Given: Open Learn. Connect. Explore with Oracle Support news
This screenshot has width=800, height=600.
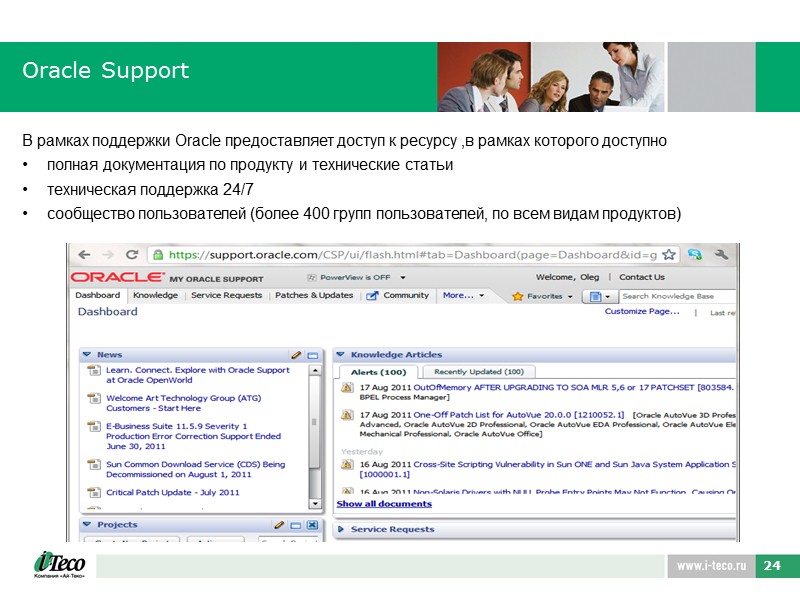Looking at the screenshot, I should [x=197, y=375].
